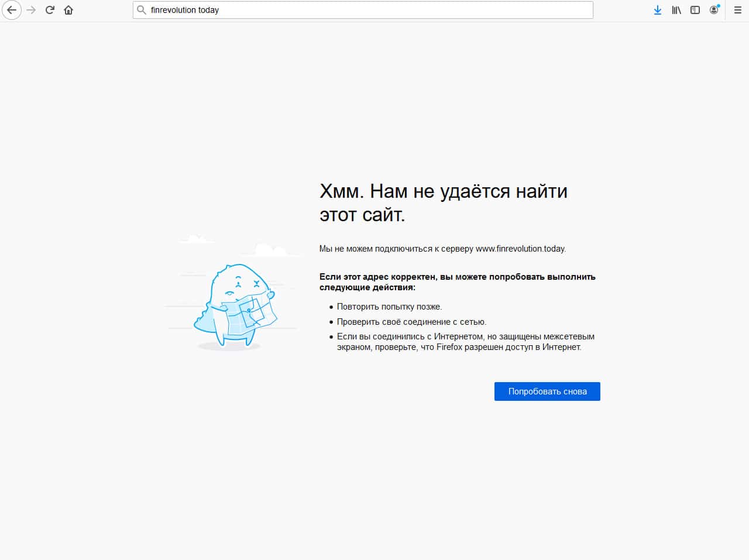Open the downloads panel
Image resolution: width=749 pixels, height=560 pixels.
[x=658, y=10]
